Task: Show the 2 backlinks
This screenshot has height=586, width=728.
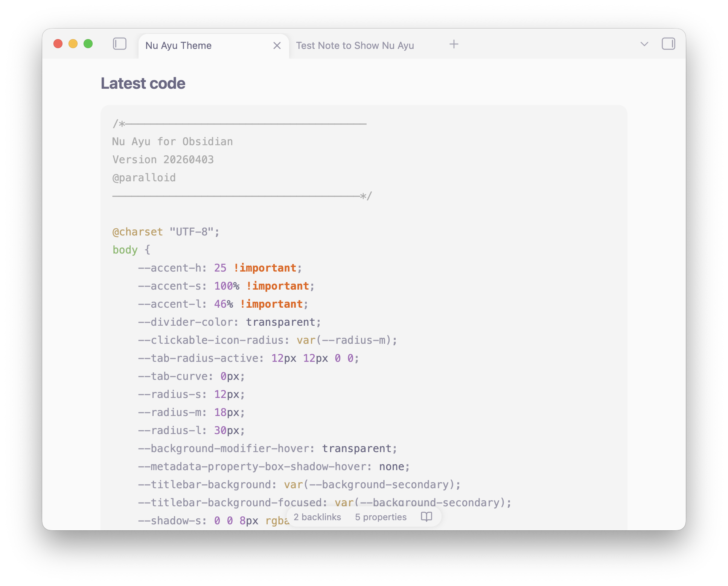Action: point(317,517)
